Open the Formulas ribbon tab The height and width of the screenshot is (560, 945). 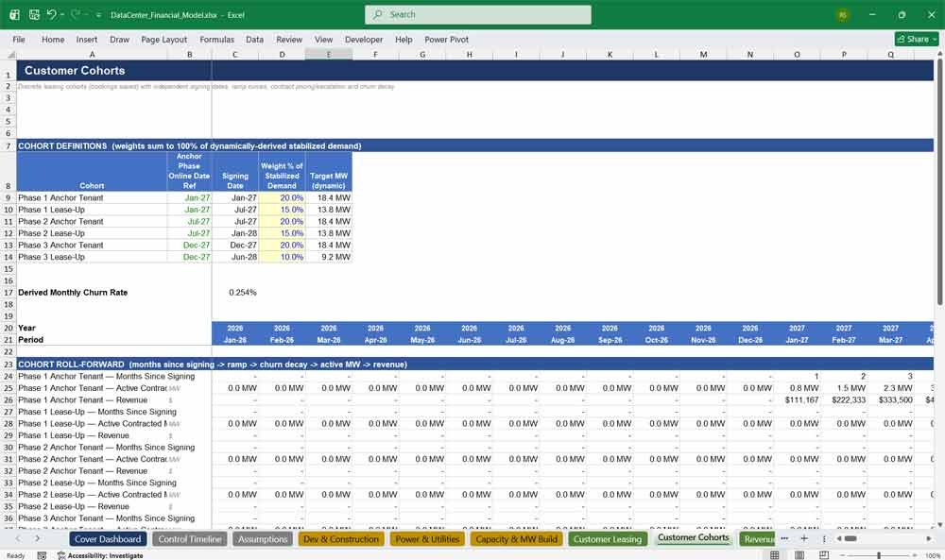(x=217, y=39)
